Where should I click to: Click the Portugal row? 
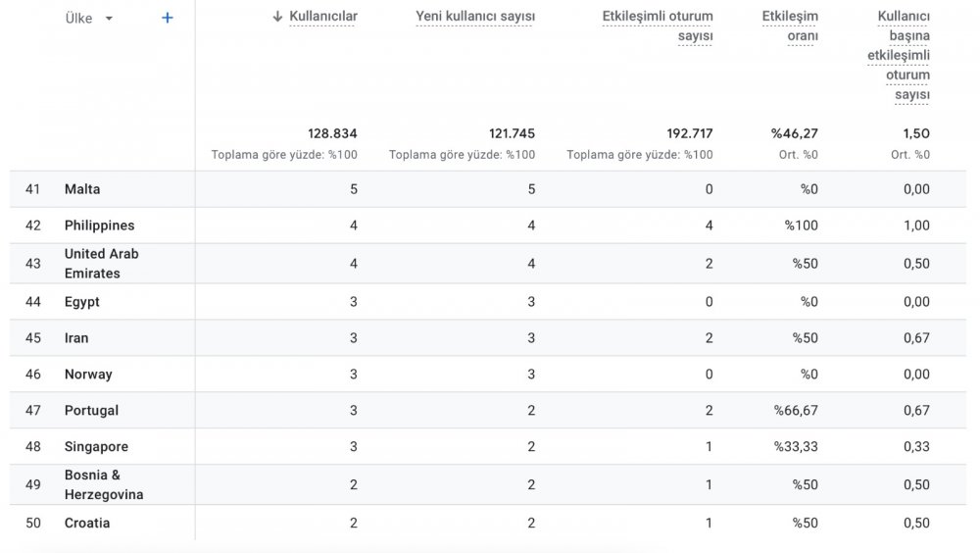coord(91,411)
